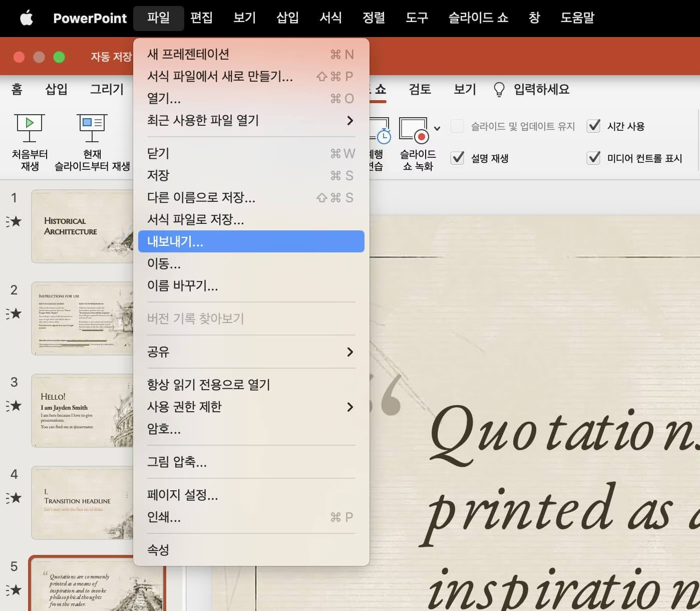Click the 자동 저장 label in title bar
The height and width of the screenshot is (611, 700).
111,57
